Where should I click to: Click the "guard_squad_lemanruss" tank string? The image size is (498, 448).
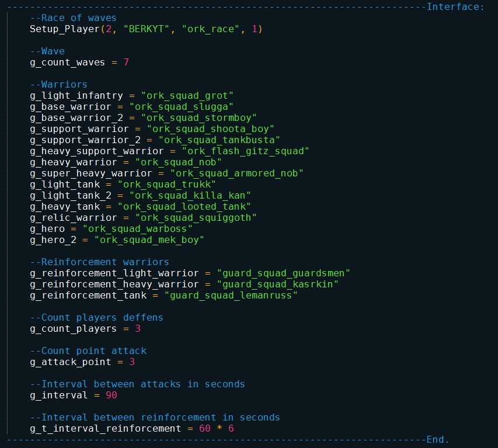tap(231, 296)
